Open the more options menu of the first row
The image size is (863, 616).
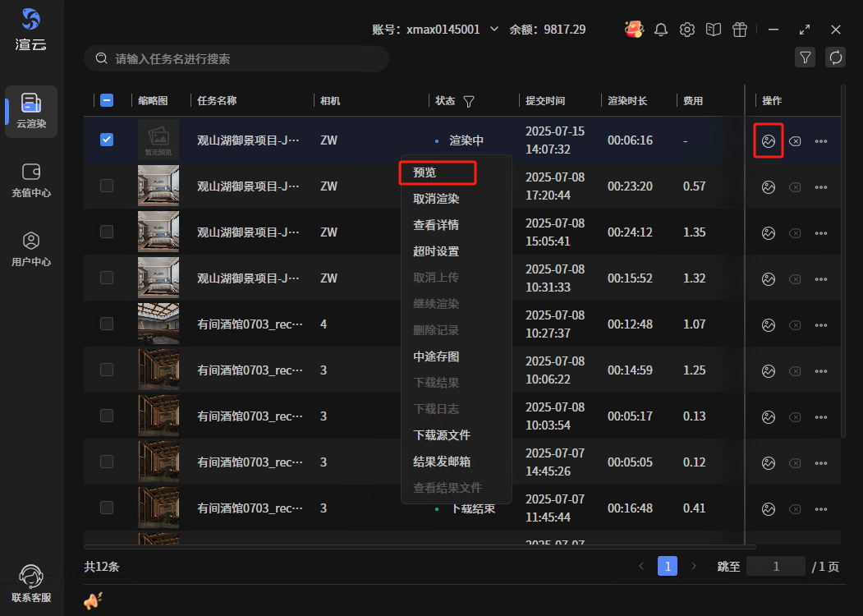821,141
